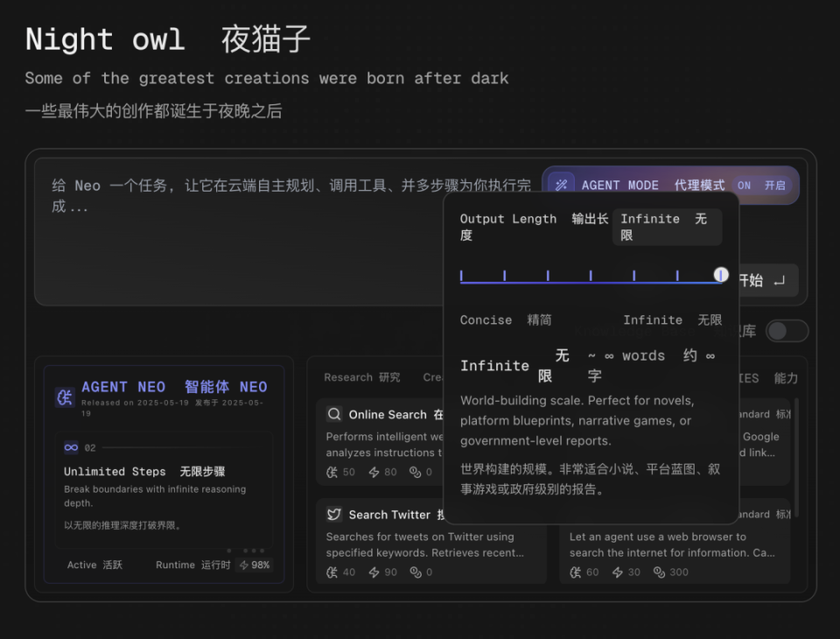Image resolution: width=840 pixels, height=639 pixels.
Task: Click the lightning icon showing 80 under Online Search
Action: 374,472
